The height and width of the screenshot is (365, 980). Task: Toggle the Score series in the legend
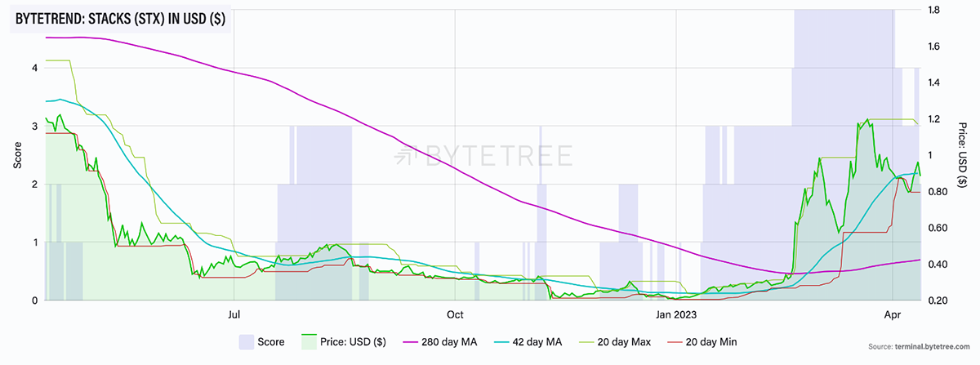(261, 341)
